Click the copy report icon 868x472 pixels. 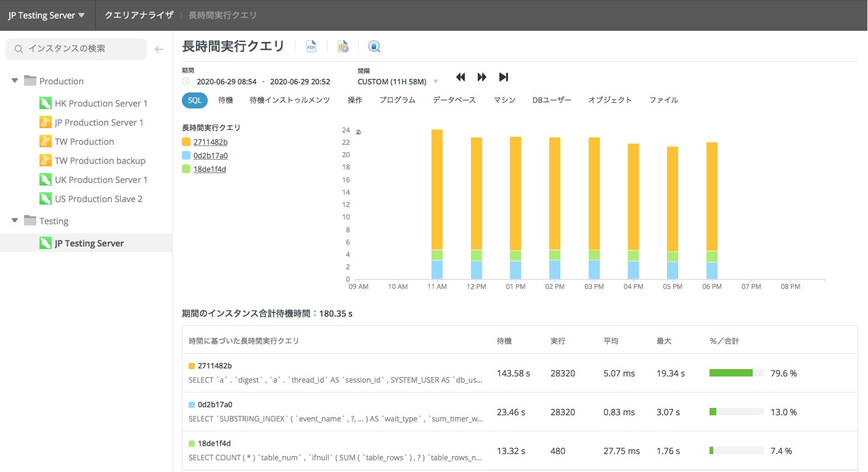point(343,46)
